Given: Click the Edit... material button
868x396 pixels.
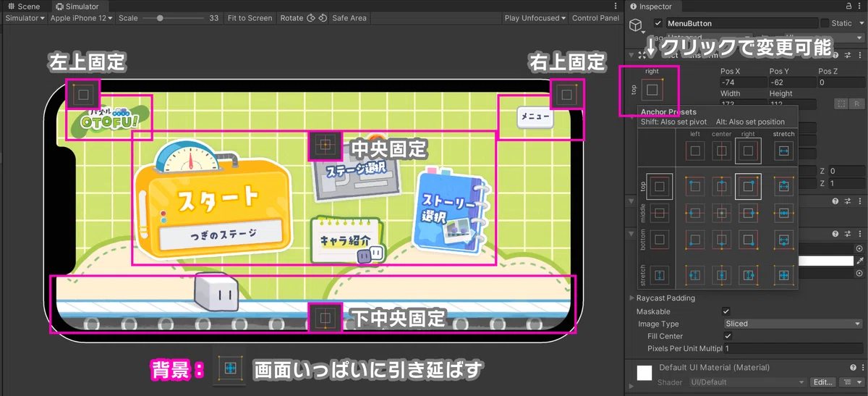Looking at the screenshot, I should [x=822, y=382].
